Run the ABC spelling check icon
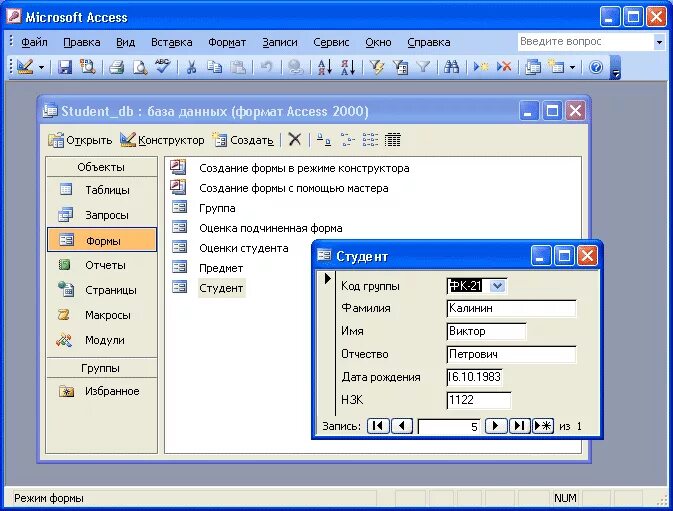This screenshot has width=673, height=511. coord(163,67)
